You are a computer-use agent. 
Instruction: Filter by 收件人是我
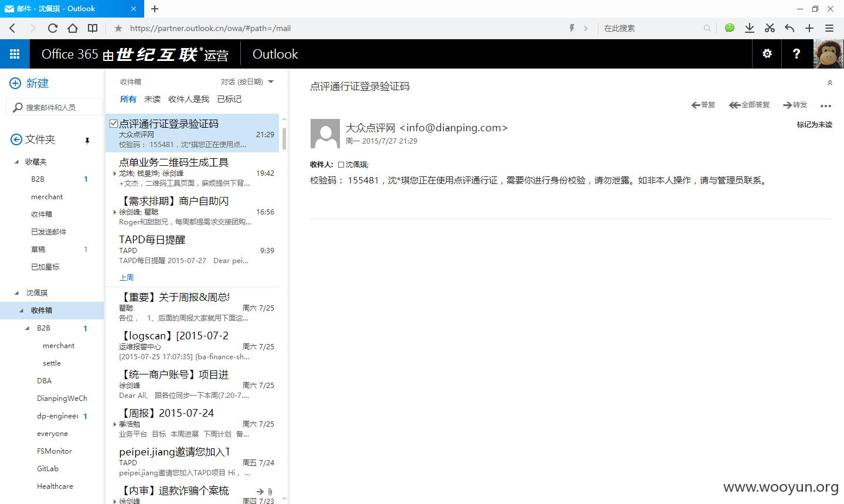pyautogui.click(x=189, y=99)
